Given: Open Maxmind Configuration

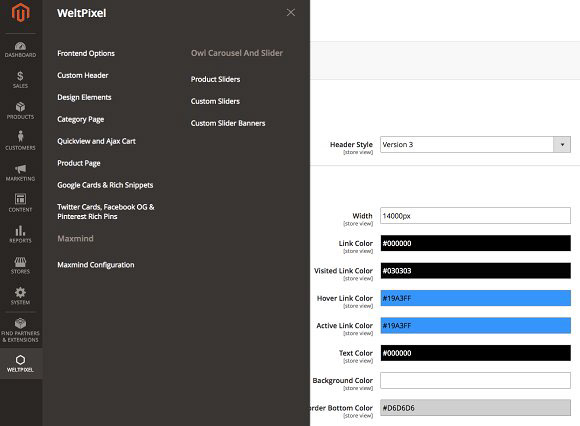Looking at the screenshot, I should [95, 265].
